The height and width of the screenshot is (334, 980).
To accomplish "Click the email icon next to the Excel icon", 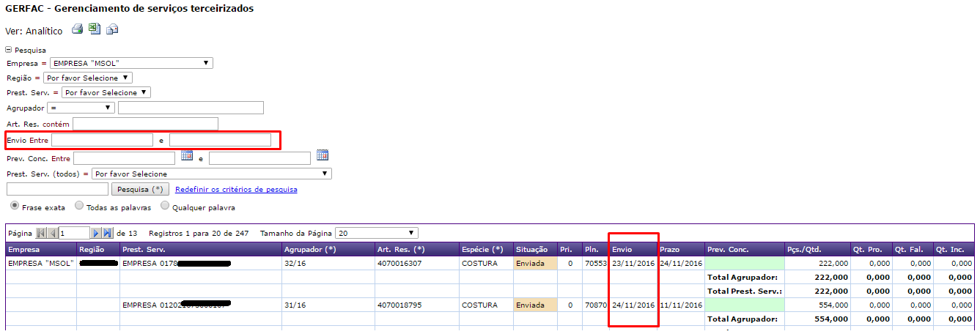I will click(112, 30).
